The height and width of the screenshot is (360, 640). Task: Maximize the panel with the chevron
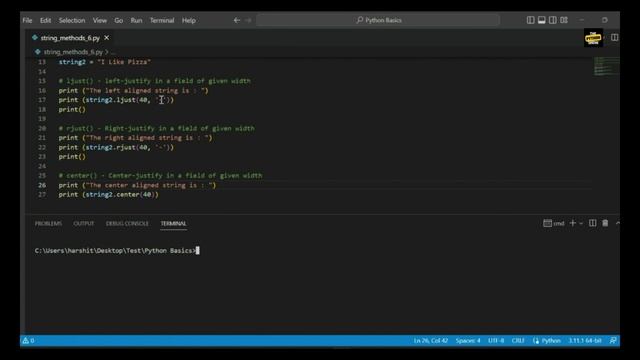617,223
